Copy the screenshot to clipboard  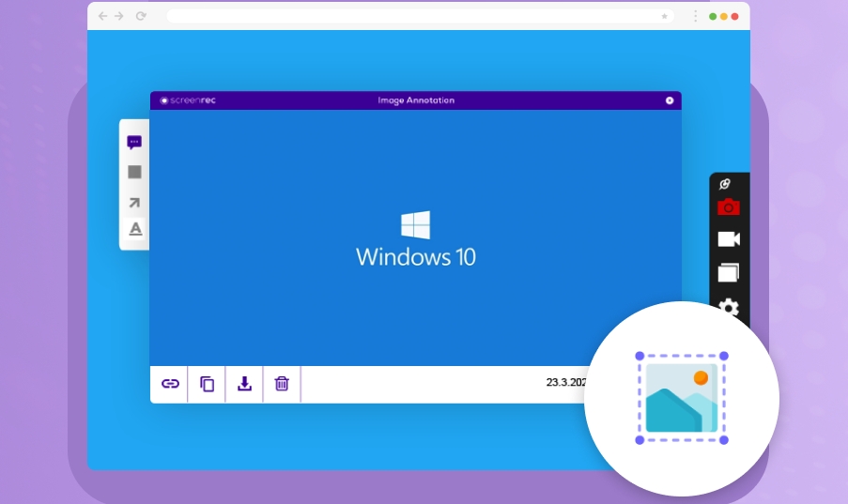(208, 384)
